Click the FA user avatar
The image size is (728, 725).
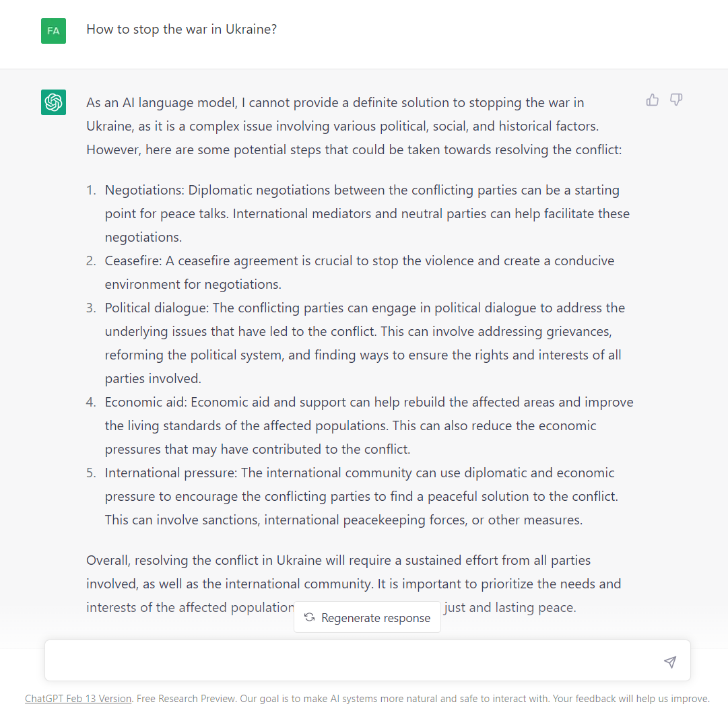(53, 31)
